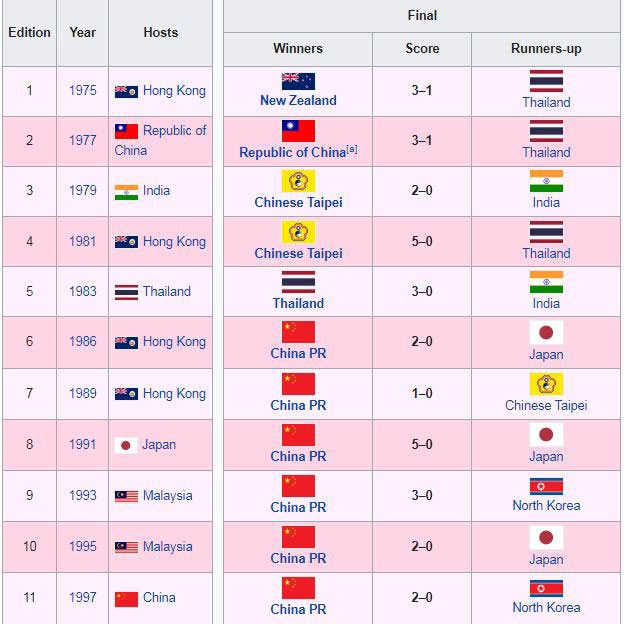Open the 1989 year link
This screenshot has width=624, height=624.
(83, 393)
